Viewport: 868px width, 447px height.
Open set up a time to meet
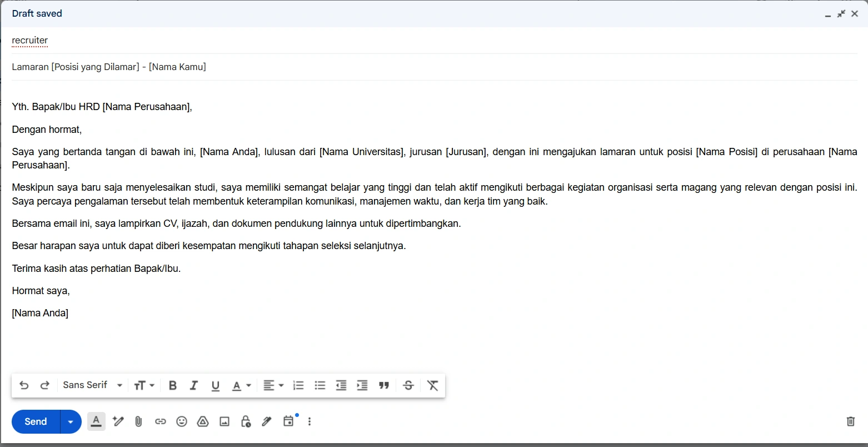click(288, 421)
